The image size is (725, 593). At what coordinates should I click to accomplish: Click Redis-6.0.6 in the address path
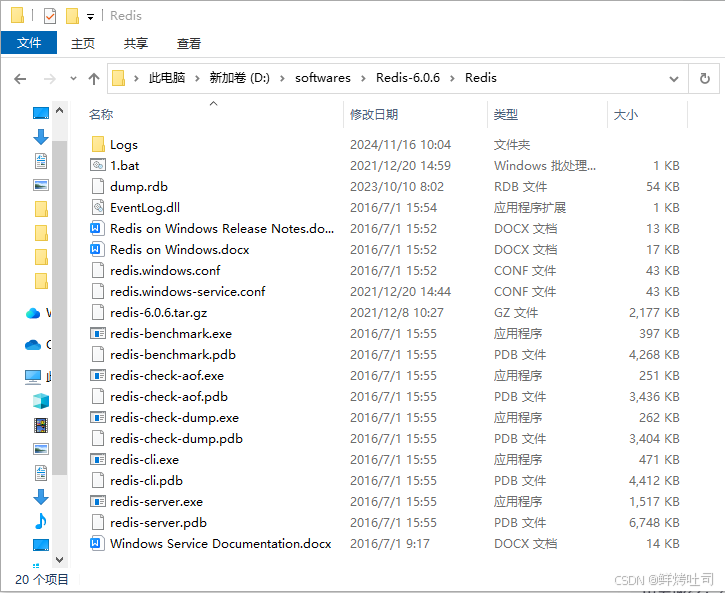(408, 78)
